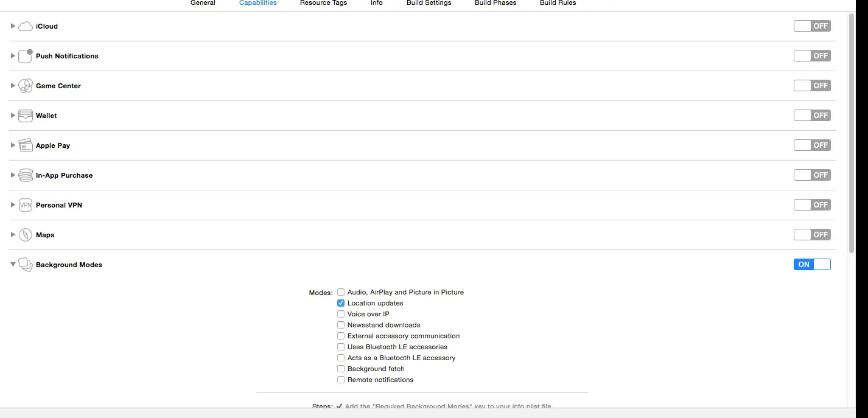
Task: Click the vertical scrollbar thumb
Action: [852, 133]
